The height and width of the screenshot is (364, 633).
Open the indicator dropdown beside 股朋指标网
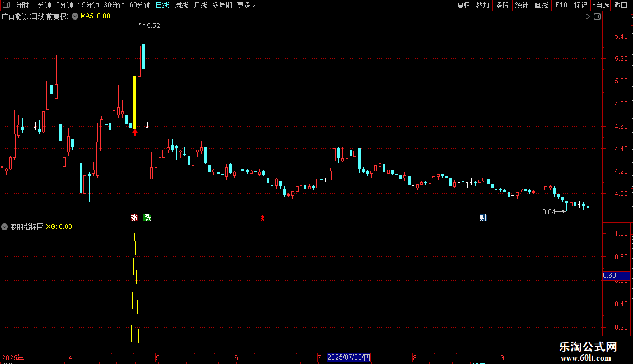(4, 227)
